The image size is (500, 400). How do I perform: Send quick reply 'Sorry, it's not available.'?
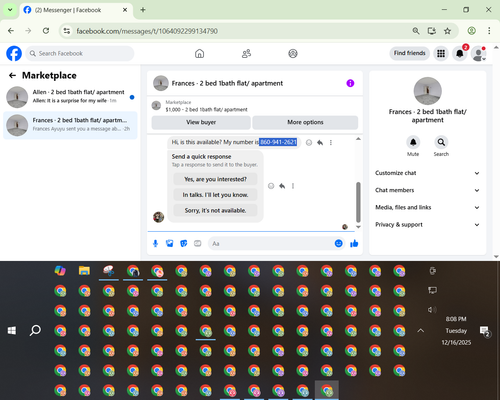tap(215, 211)
